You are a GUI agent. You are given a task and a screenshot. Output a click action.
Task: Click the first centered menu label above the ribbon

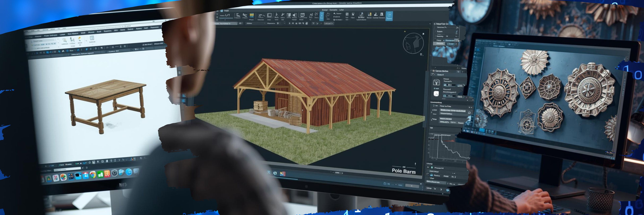325,10
